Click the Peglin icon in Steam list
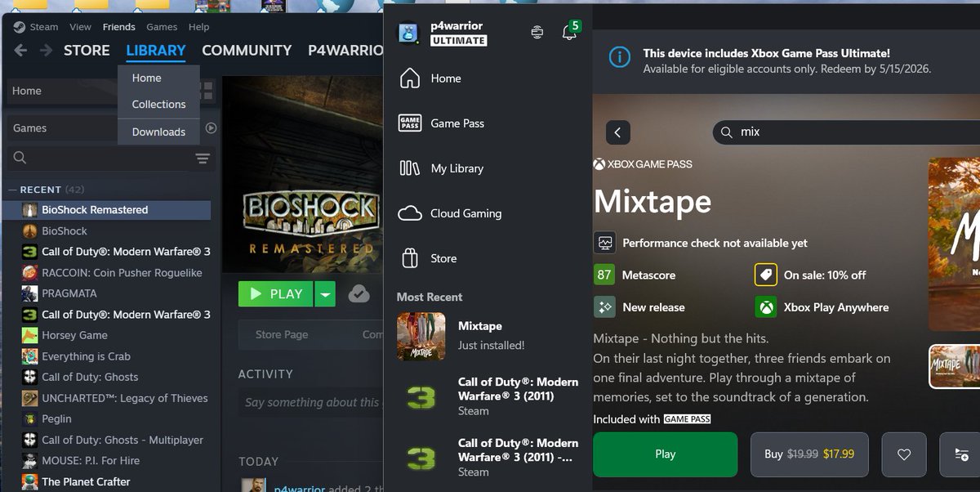Image resolution: width=980 pixels, height=492 pixels. (29, 418)
